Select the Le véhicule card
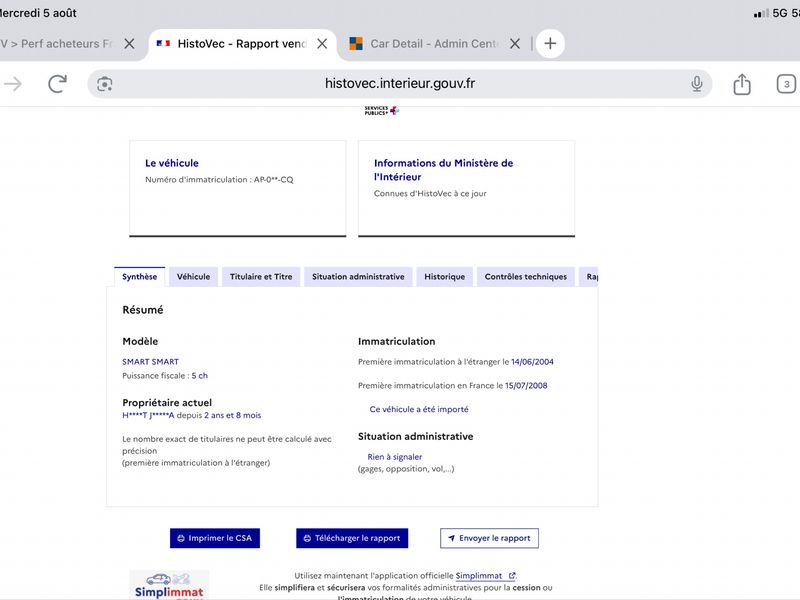Viewport: 800px width, 600px height. click(238, 189)
